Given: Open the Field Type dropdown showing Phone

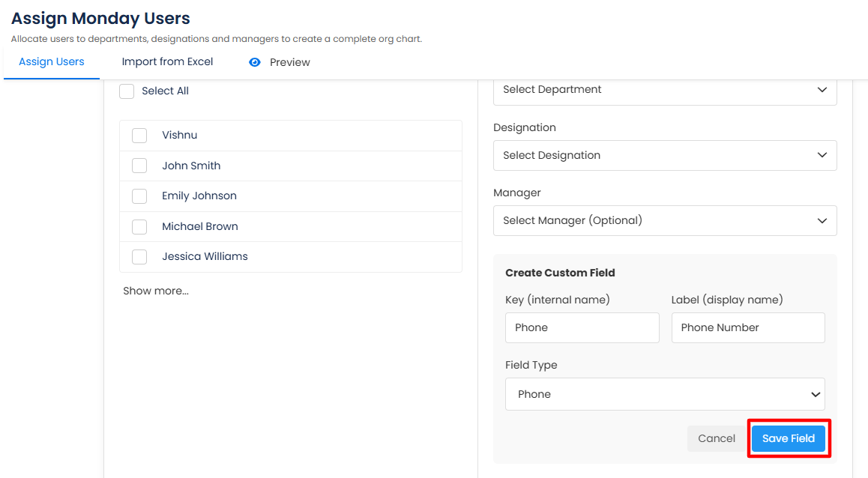Looking at the screenshot, I should (665, 394).
